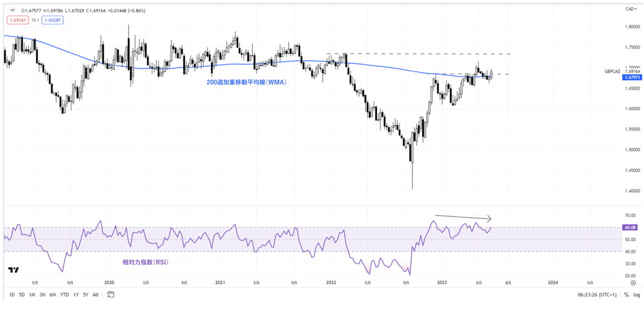Click the 1.69164 last price label
Image resolution: width=644 pixels, height=309 pixels.
632,71
